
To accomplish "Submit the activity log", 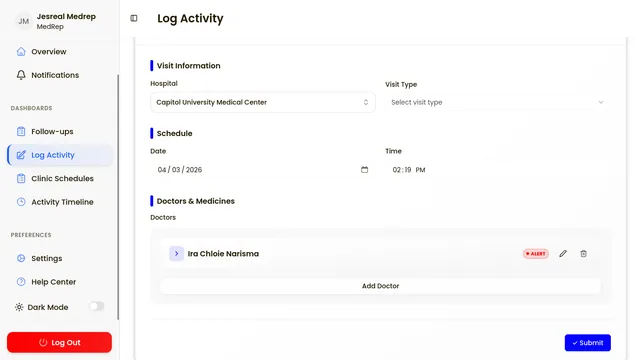I will (x=588, y=343).
